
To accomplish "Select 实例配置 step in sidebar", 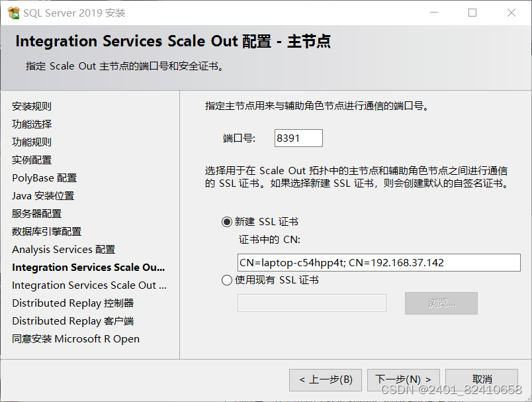I will (32, 160).
